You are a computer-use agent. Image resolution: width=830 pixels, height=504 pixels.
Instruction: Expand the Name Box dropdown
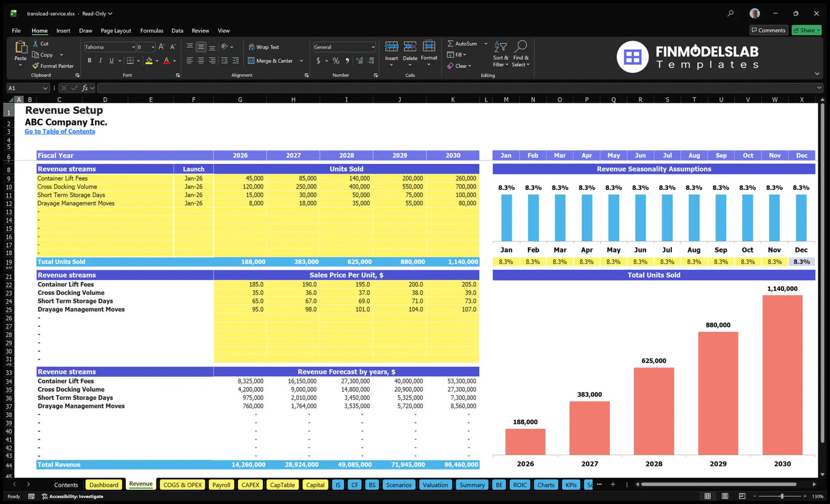click(45, 88)
